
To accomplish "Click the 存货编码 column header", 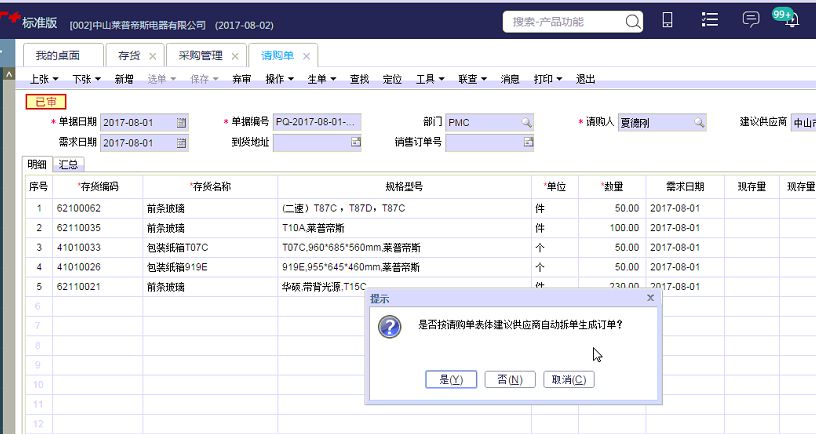I will 97,187.
